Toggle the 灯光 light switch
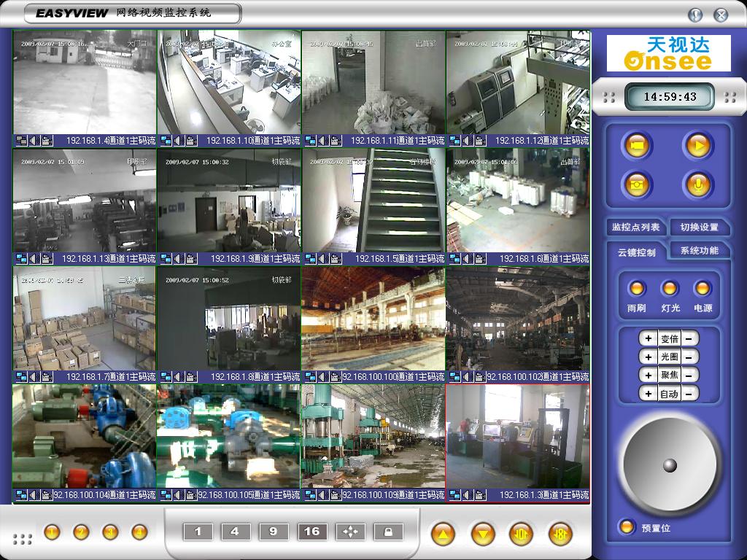Image resolution: width=747 pixels, height=560 pixels. point(670,289)
